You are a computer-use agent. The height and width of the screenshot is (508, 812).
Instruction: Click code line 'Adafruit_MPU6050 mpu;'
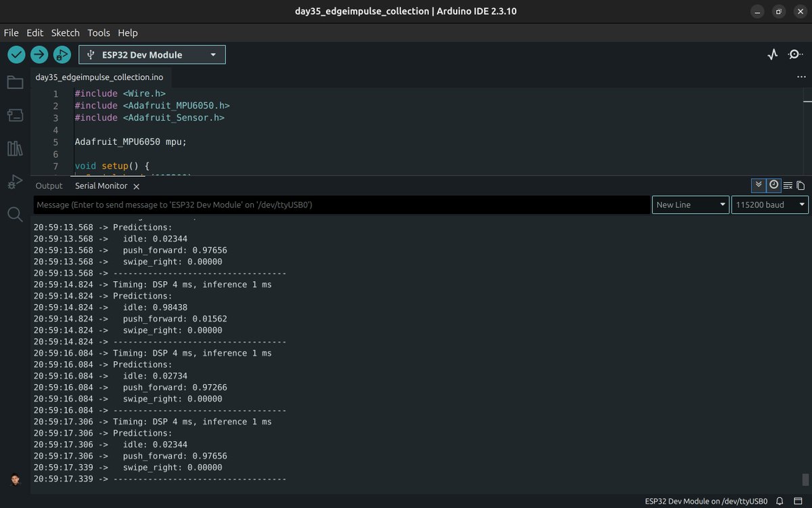coord(130,142)
